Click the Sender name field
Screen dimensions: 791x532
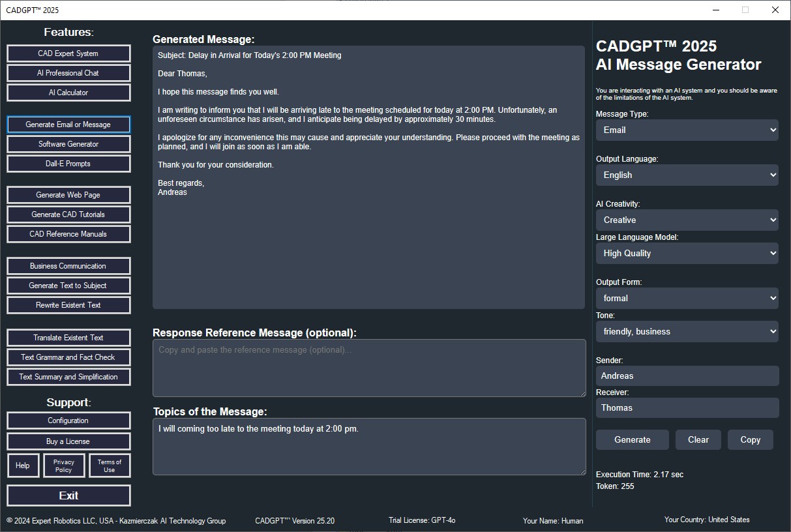687,376
